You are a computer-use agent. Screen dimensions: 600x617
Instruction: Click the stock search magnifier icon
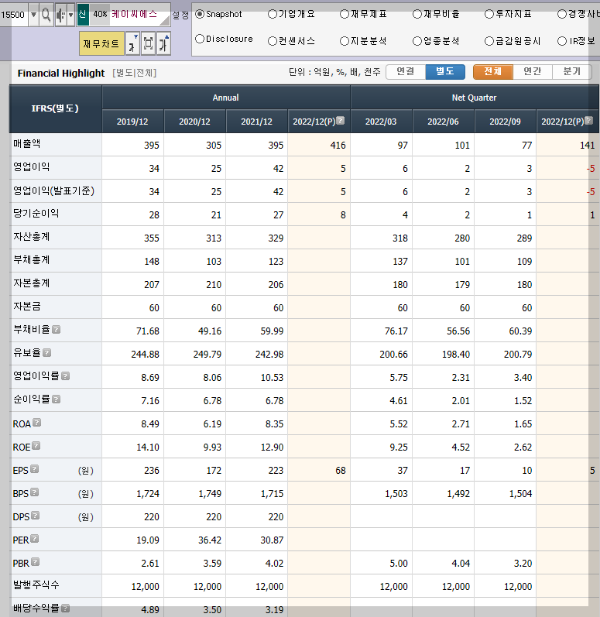[46, 15]
